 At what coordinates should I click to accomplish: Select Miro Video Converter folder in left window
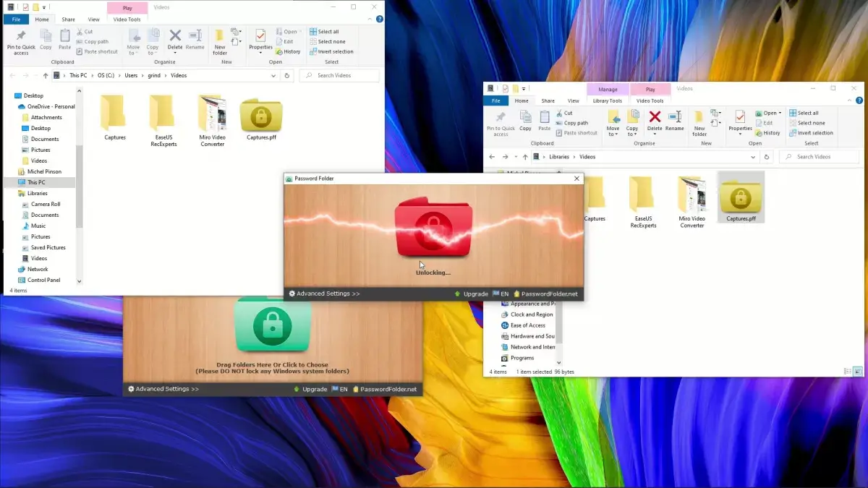click(212, 121)
